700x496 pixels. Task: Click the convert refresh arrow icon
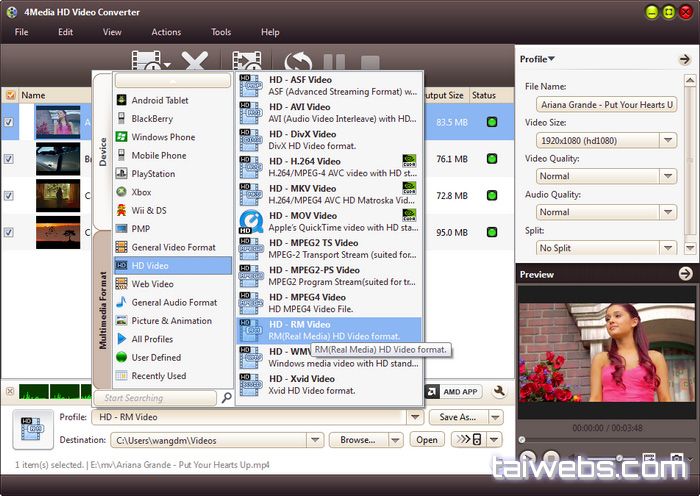pos(298,64)
